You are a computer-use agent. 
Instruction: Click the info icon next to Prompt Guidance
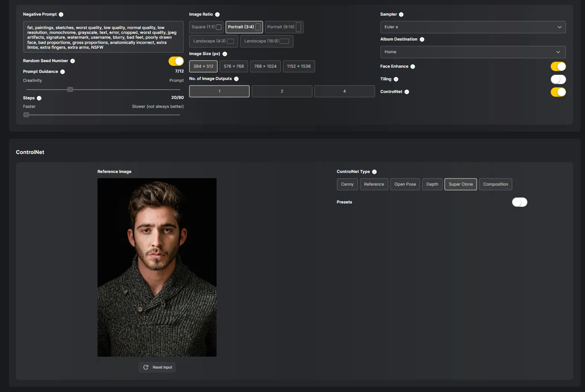(63, 72)
